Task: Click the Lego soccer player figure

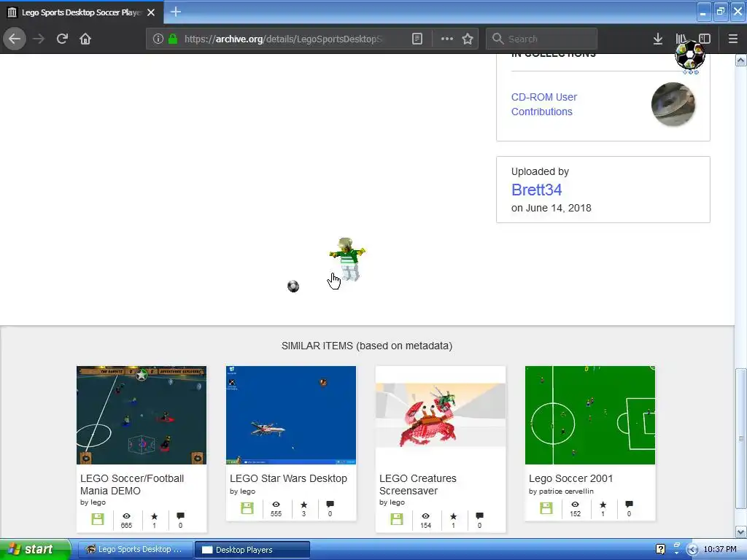Action: click(348, 259)
